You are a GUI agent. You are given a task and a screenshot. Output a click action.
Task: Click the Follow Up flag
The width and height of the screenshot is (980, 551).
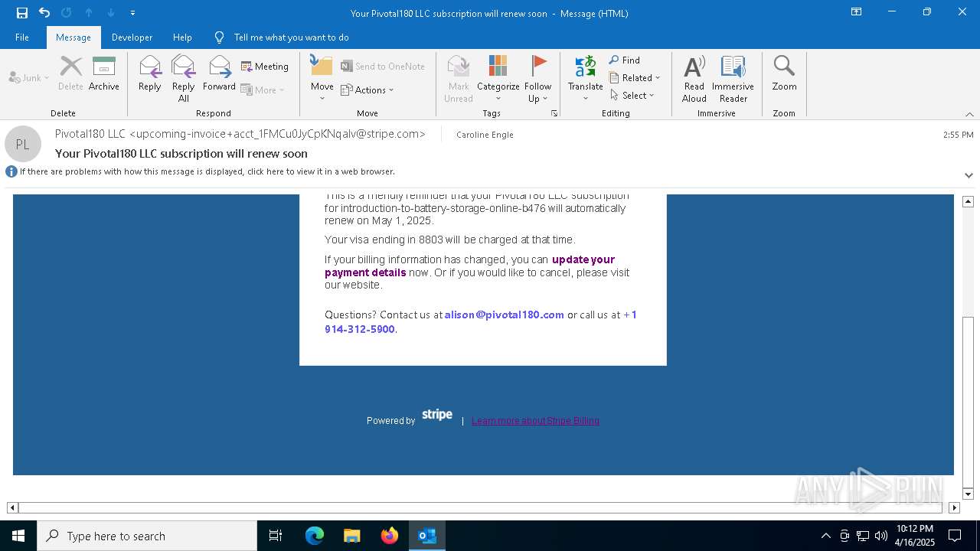(538, 78)
